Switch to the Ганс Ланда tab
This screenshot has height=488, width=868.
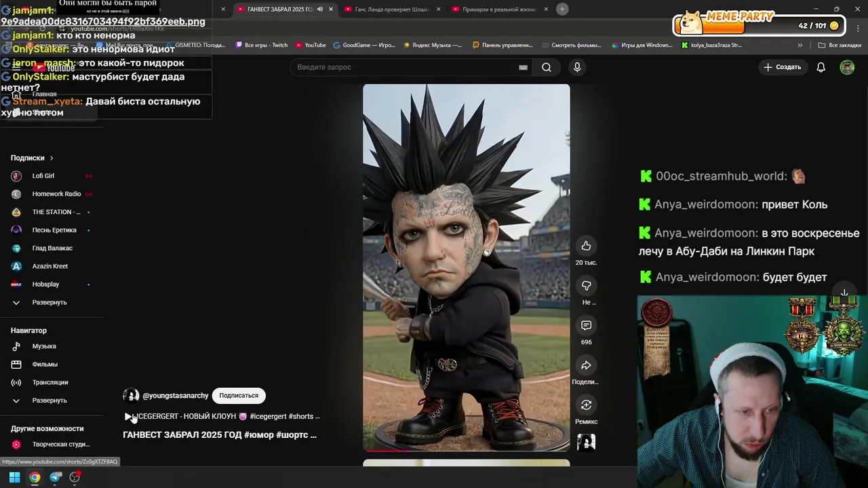coord(392,9)
